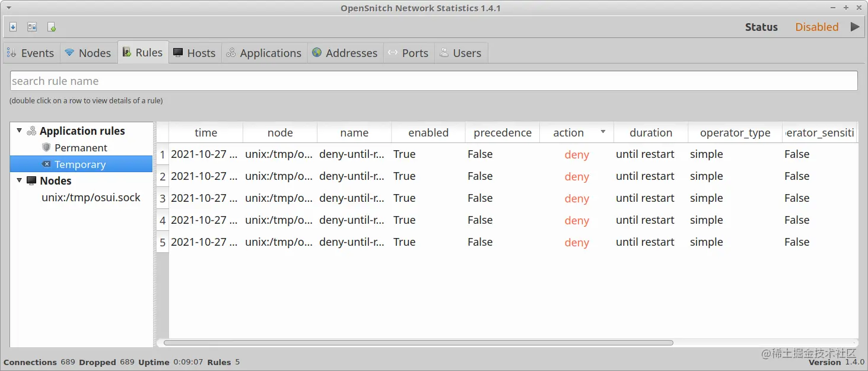This screenshot has width=868, height=371.
Task: Select the Rules tab
Action: pos(143,52)
